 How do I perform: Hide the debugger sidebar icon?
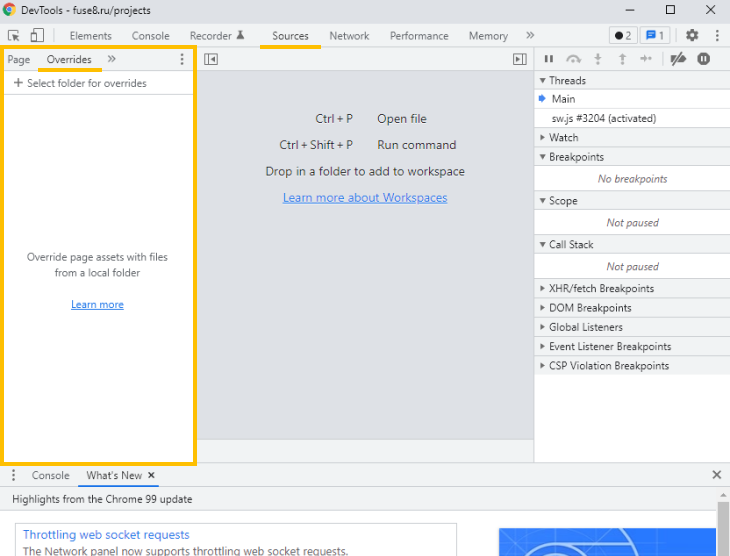[x=519, y=59]
